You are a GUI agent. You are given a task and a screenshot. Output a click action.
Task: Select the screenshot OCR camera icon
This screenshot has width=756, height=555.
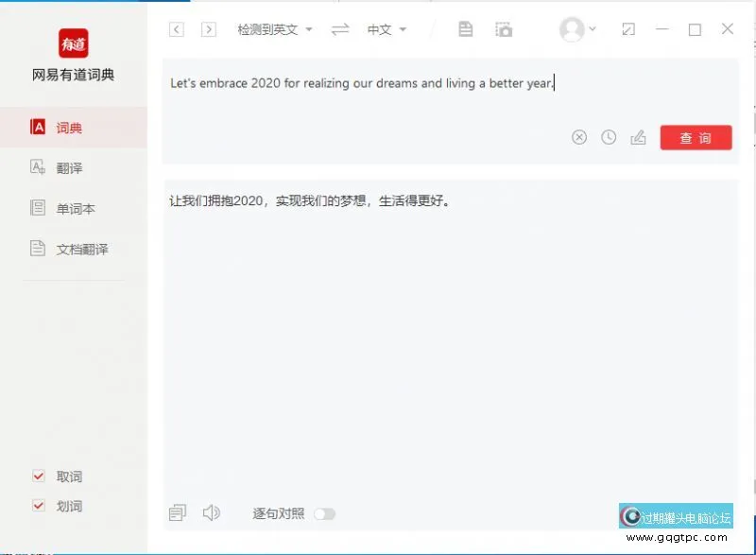coord(504,29)
